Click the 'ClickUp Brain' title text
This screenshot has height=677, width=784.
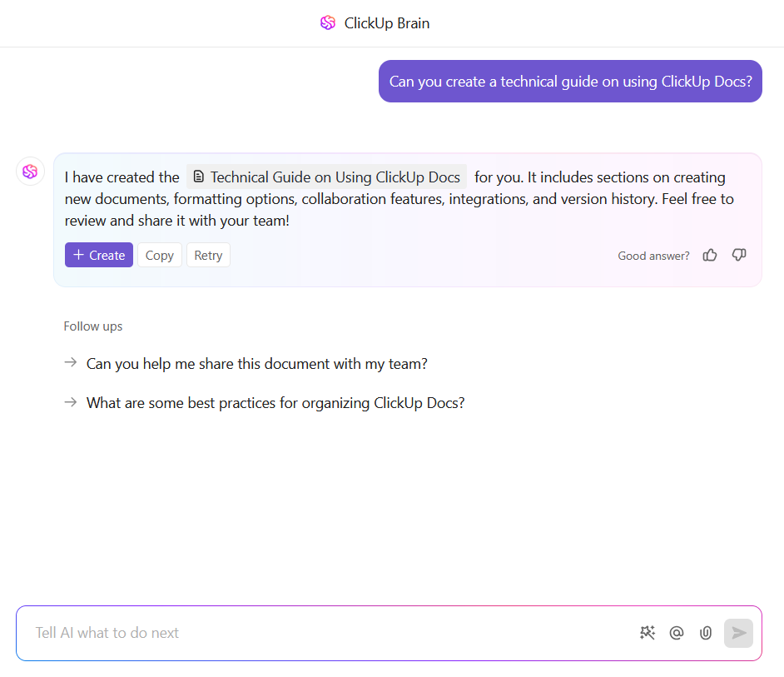386,23
